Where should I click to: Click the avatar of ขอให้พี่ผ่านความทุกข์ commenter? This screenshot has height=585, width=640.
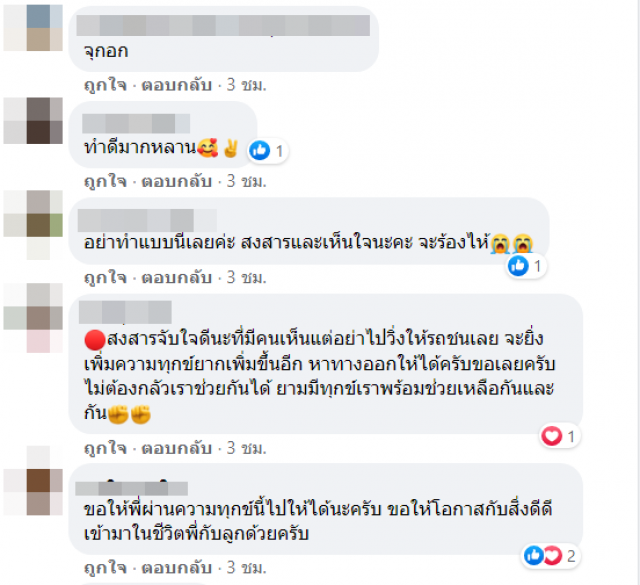[x=33, y=482]
